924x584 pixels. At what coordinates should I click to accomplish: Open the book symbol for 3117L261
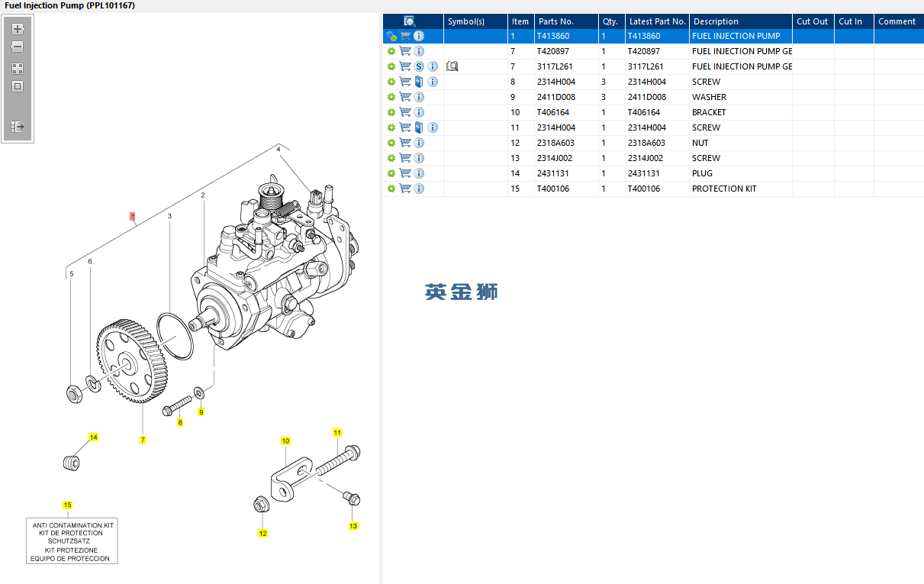point(452,66)
